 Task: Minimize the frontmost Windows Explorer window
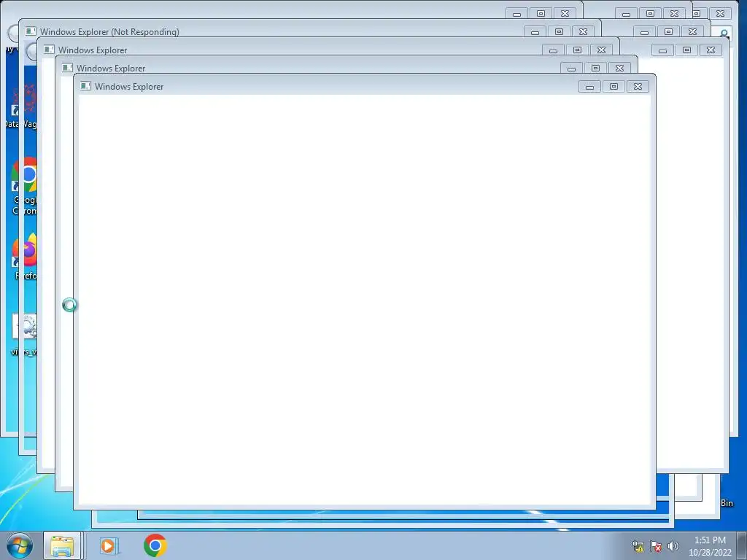tap(589, 87)
